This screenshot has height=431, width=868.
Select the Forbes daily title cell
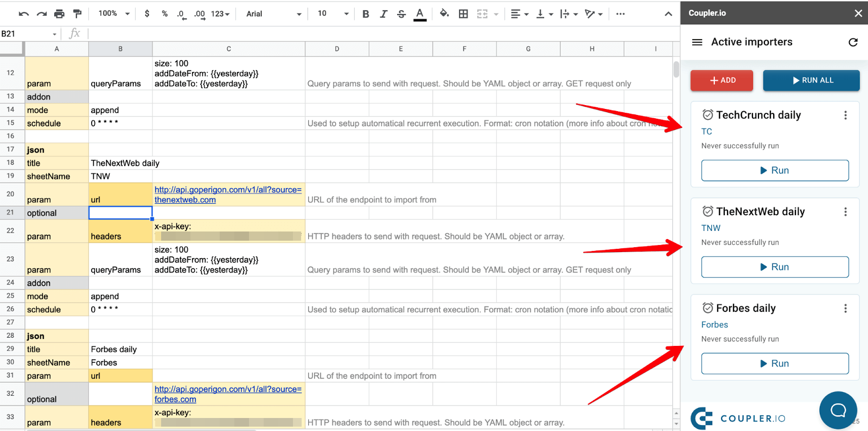120,349
